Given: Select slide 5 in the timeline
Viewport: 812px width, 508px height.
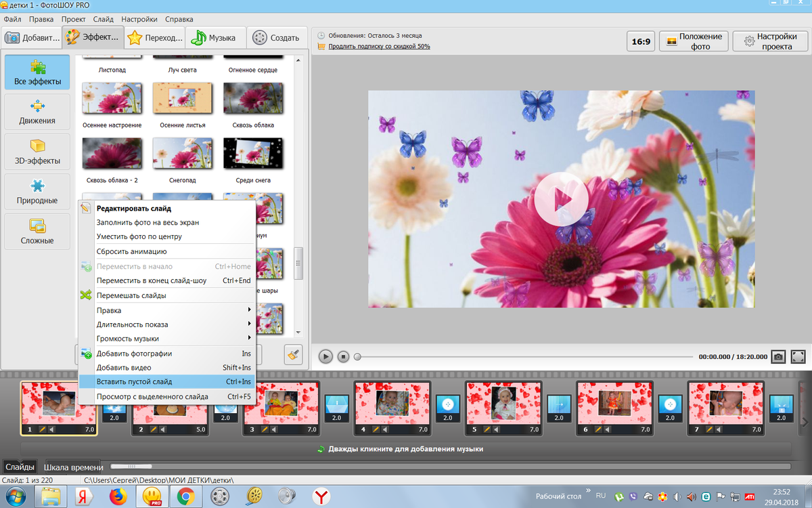Looking at the screenshot, I should [x=503, y=408].
